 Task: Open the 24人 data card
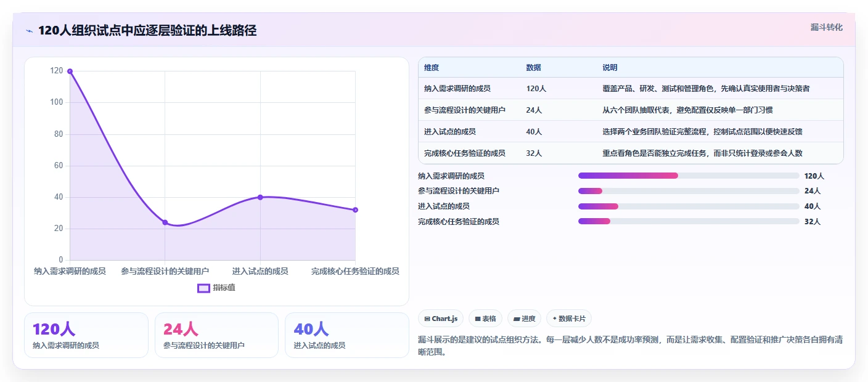[x=216, y=335]
